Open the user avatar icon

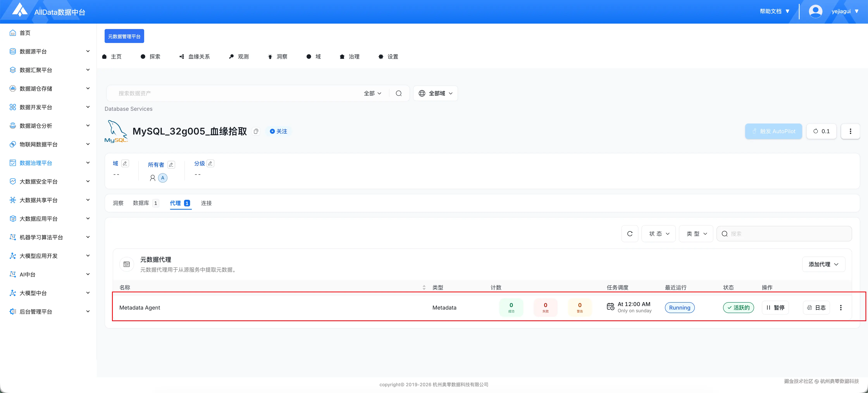[815, 11]
